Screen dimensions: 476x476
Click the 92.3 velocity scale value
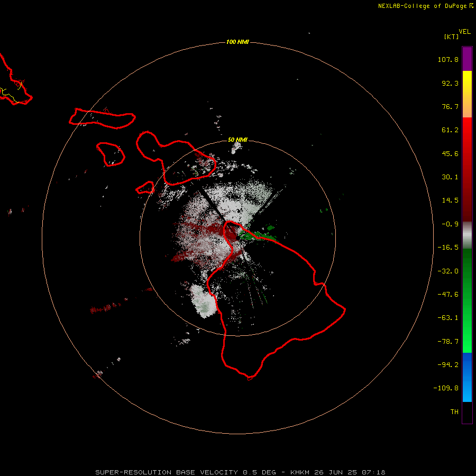click(450, 83)
